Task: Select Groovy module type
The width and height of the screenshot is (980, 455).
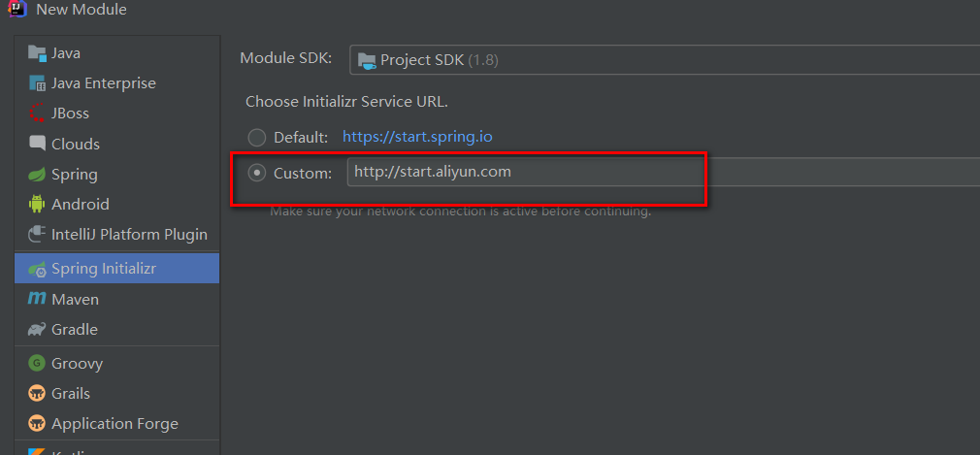Action: pyautogui.click(x=116, y=363)
